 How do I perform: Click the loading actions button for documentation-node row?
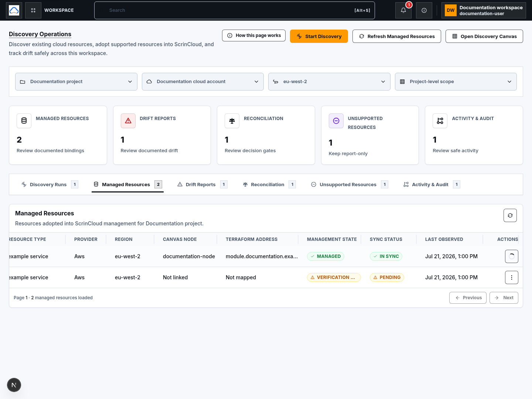(x=512, y=256)
